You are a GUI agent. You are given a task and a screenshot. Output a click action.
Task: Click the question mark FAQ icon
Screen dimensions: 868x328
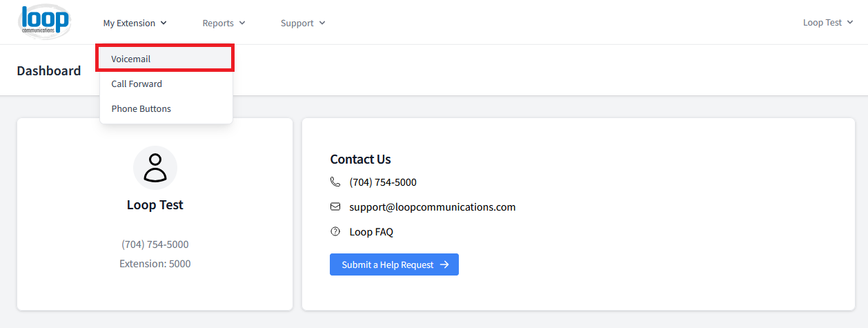[335, 231]
